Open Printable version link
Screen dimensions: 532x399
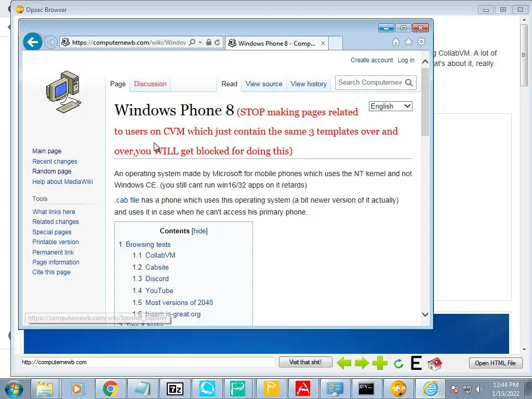click(x=55, y=242)
